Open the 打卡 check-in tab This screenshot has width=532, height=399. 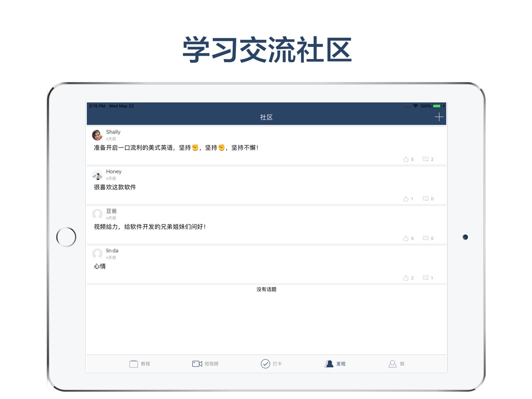point(271,364)
